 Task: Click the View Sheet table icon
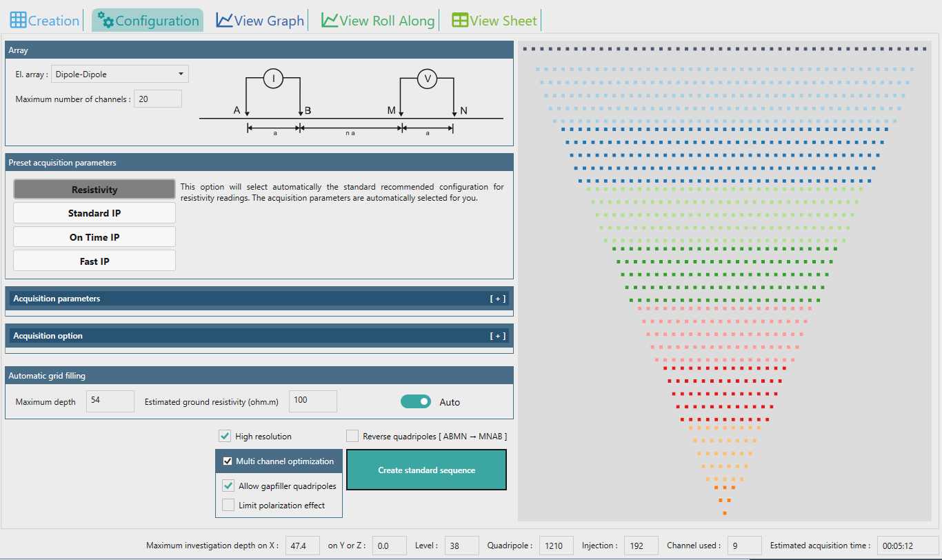tap(460, 20)
